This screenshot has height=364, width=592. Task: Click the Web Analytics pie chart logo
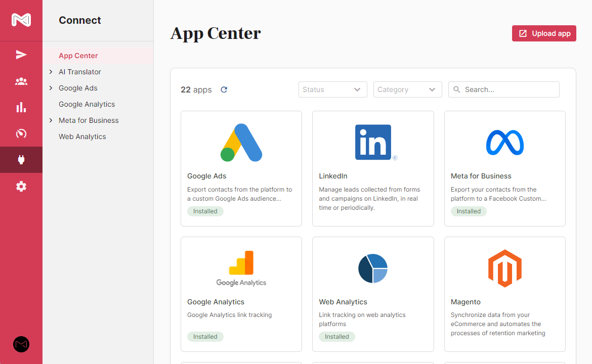pos(373,268)
